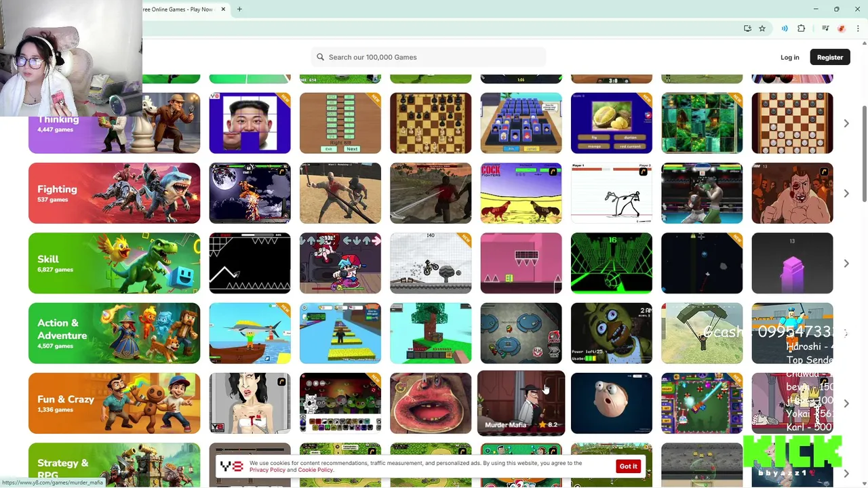Open the Thinking category card
This screenshot has width=868, height=488.
(x=114, y=123)
